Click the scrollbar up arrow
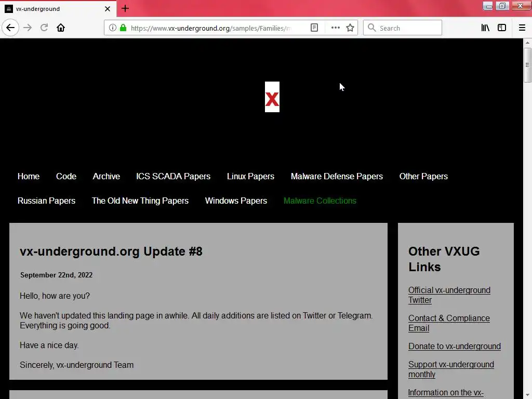The width and height of the screenshot is (532, 399). click(x=527, y=43)
